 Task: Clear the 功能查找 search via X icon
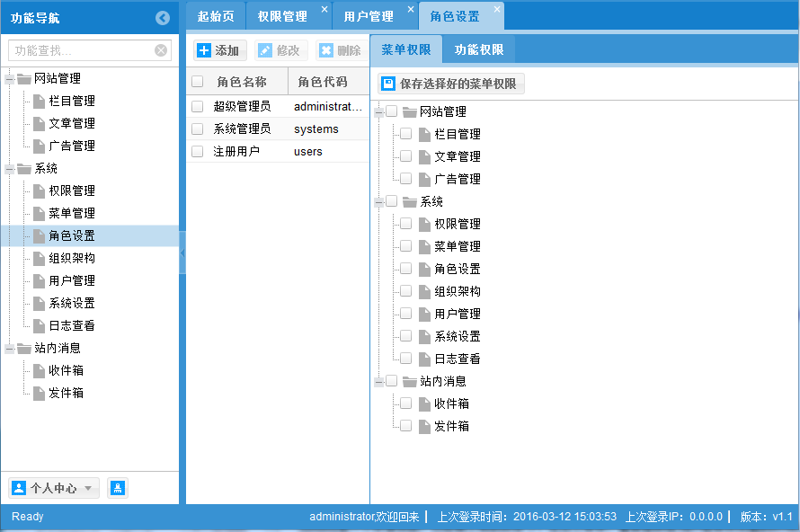(160, 50)
